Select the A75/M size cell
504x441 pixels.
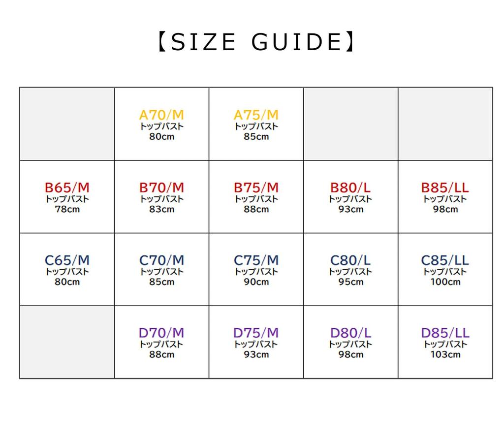[256, 124]
